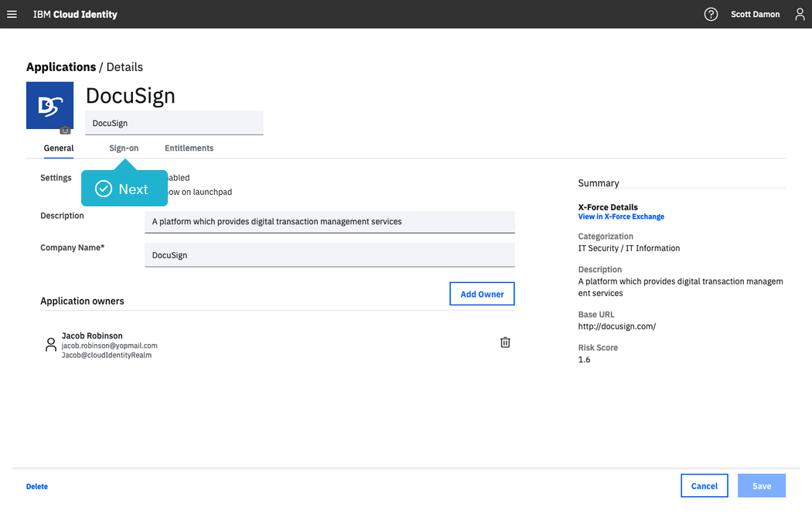Open the hamburger navigation menu
Screen dimensions: 812x514
pos(12,14)
